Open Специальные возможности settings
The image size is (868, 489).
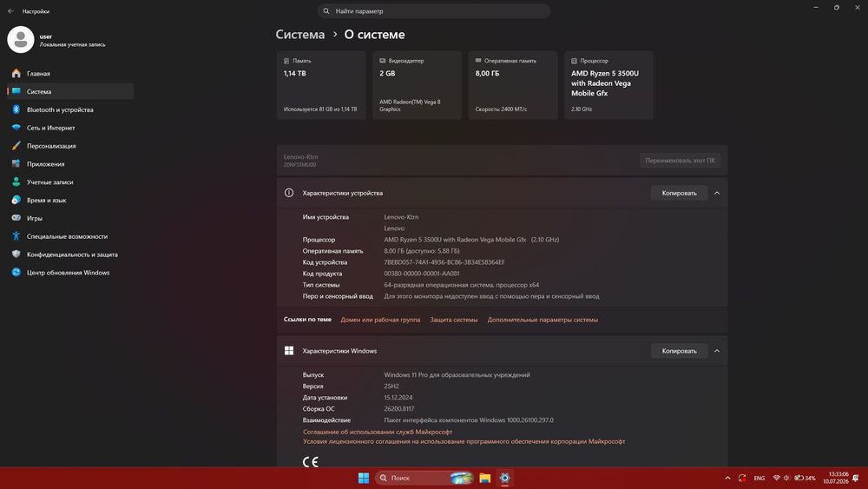[x=70, y=236]
